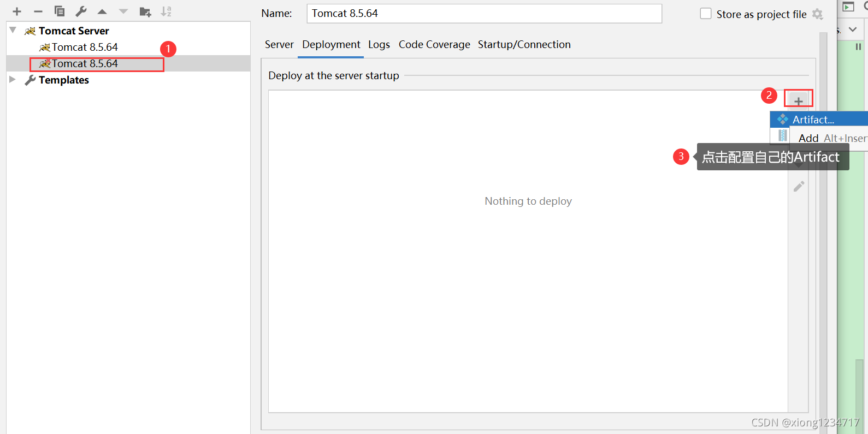The height and width of the screenshot is (434, 868).
Task: Switch to the Deployment tab
Action: 331,44
